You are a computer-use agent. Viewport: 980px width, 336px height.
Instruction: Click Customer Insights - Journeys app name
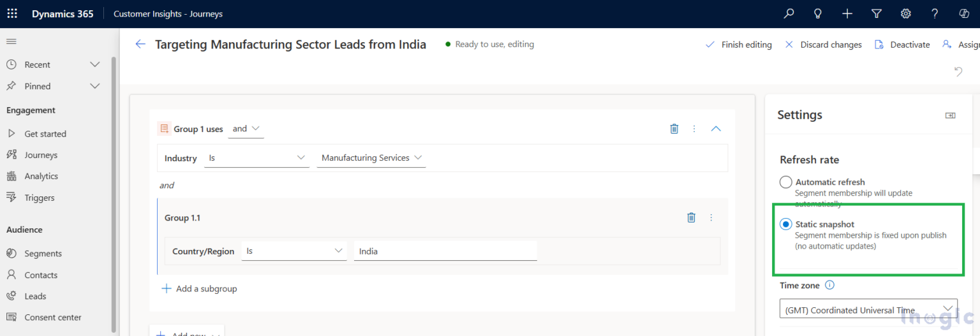pyautogui.click(x=168, y=13)
